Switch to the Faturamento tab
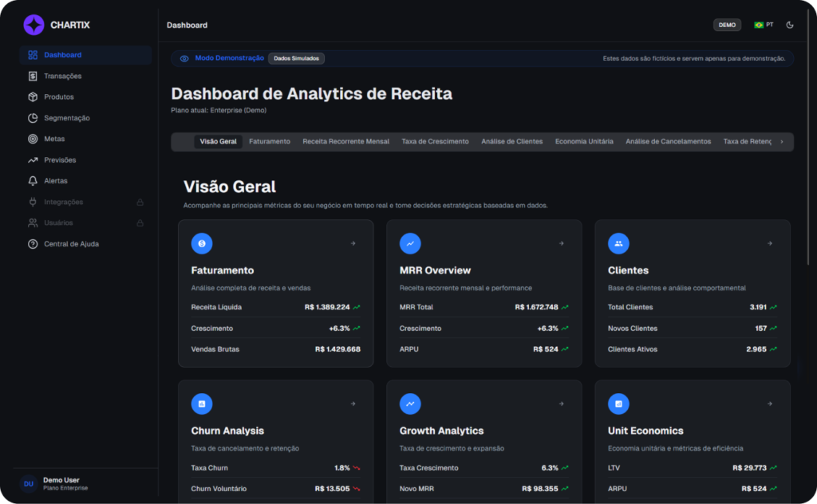The width and height of the screenshot is (817, 504). pyautogui.click(x=270, y=142)
